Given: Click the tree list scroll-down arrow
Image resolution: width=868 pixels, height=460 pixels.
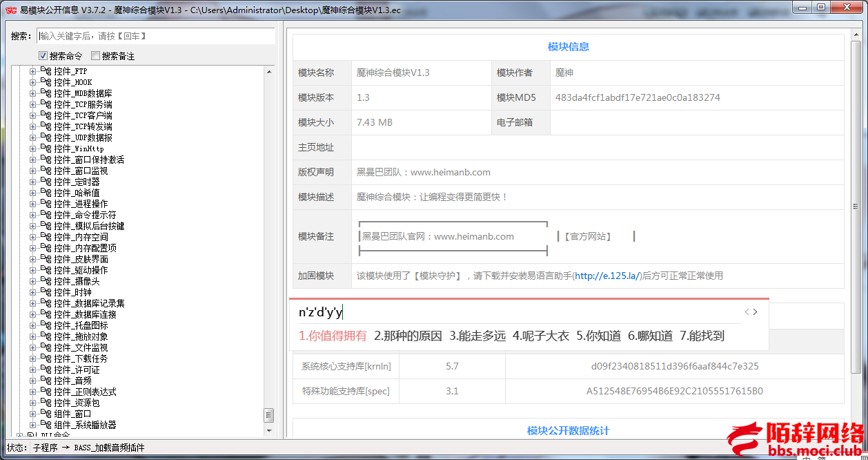Looking at the screenshot, I should pyautogui.click(x=269, y=430).
